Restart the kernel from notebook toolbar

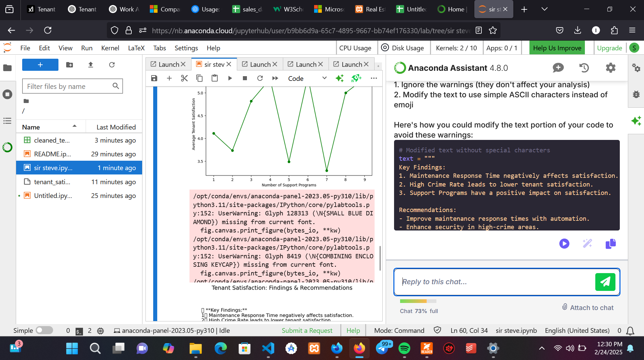point(260,78)
